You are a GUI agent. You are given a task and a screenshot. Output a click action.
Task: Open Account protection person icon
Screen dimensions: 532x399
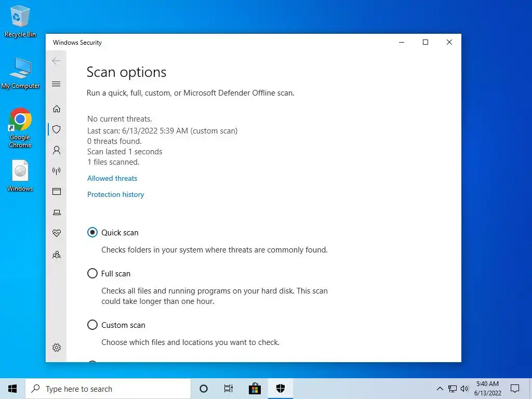pos(57,150)
